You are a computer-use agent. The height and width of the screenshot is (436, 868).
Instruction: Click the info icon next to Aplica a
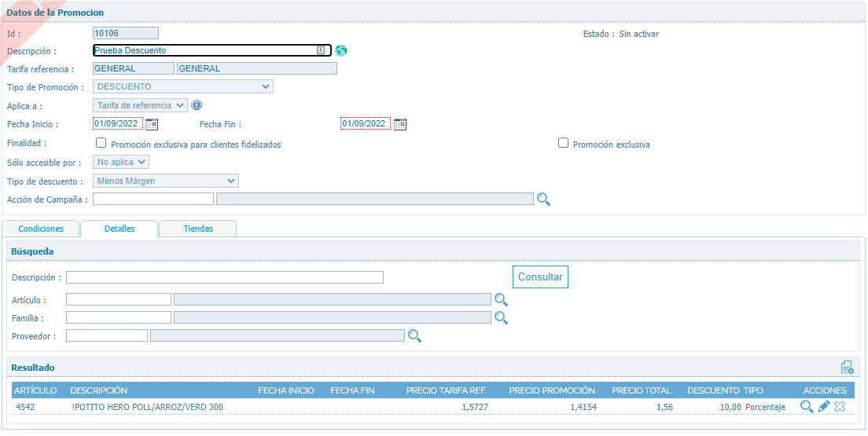tap(197, 105)
